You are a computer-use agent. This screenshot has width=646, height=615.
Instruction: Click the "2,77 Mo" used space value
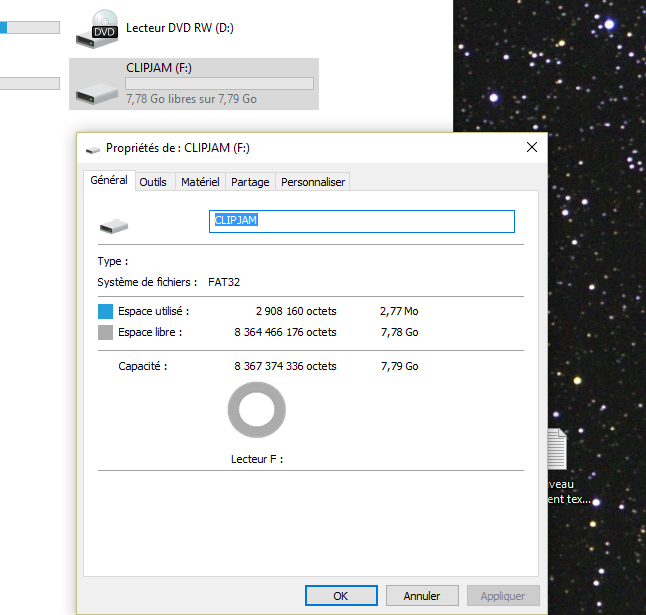click(399, 311)
